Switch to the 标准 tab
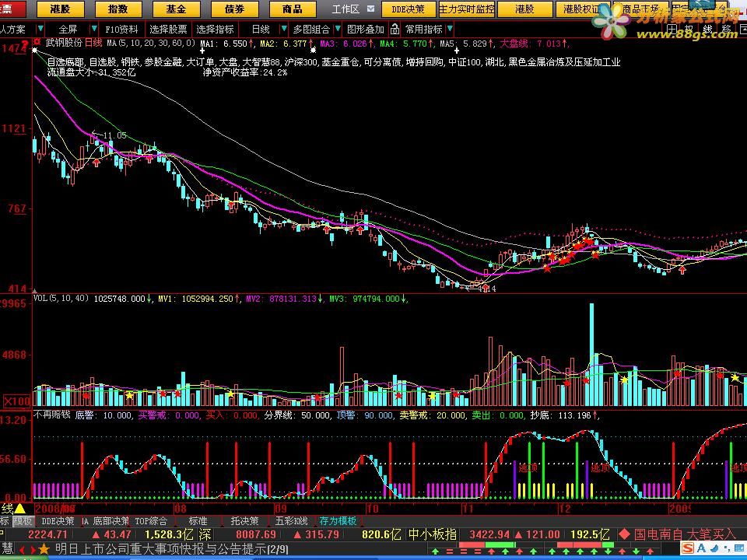This screenshot has height=560, width=747. click(x=198, y=521)
